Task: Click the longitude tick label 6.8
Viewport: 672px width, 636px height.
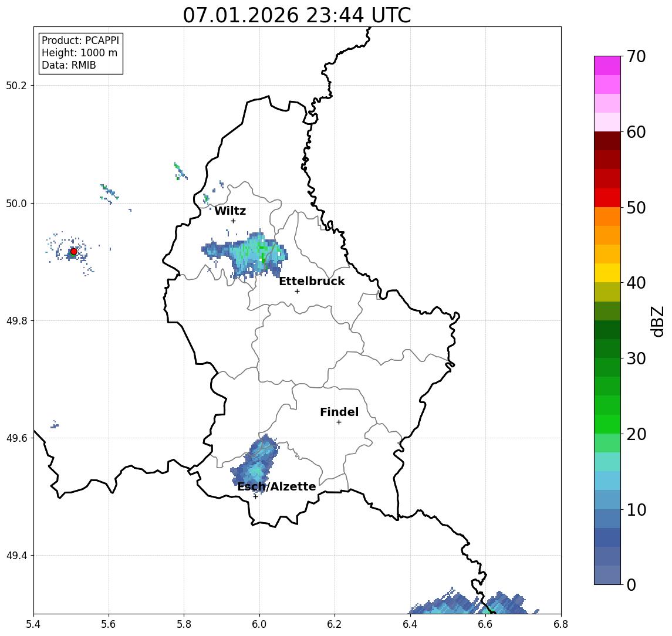Action: (x=560, y=624)
